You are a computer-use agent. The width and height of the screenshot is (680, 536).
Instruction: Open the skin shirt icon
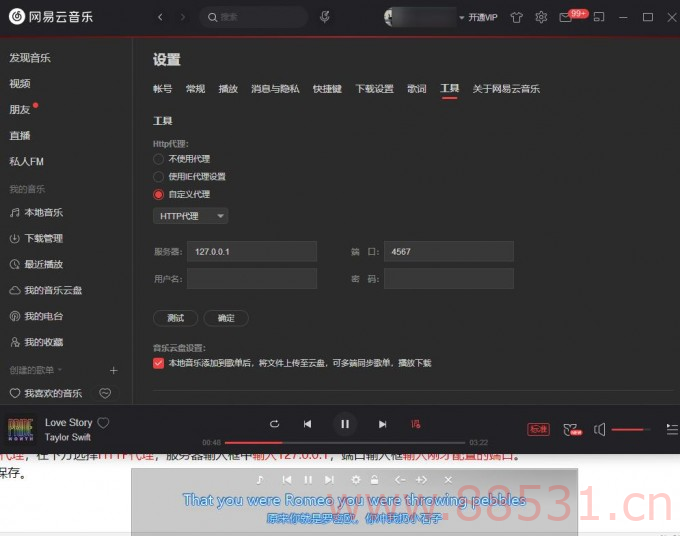click(x=516, y=17)
